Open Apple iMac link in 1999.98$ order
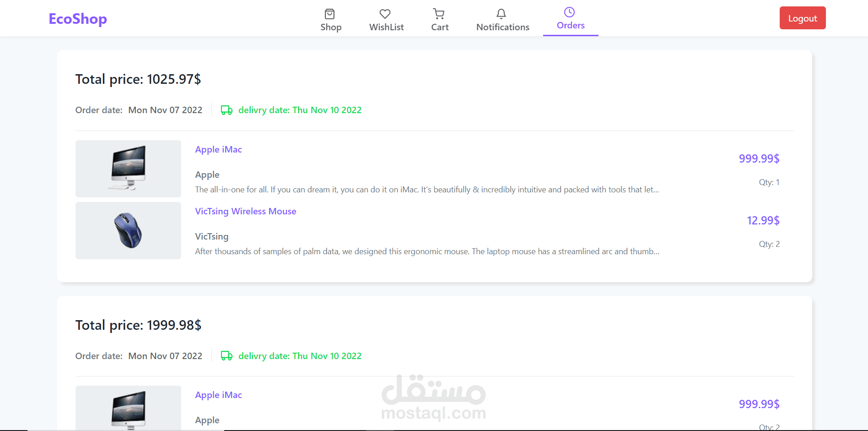Viewport: 868px width, 431px height. pyautogui.click(x=218, y=395)
